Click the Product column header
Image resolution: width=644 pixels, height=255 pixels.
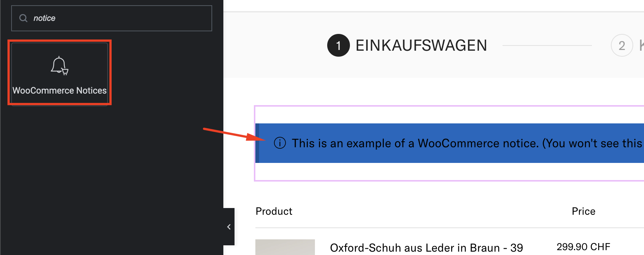(274, 211)
